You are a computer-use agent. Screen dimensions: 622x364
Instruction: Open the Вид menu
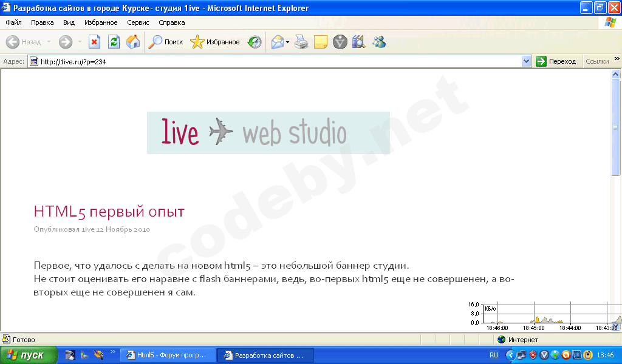[69, 22]
